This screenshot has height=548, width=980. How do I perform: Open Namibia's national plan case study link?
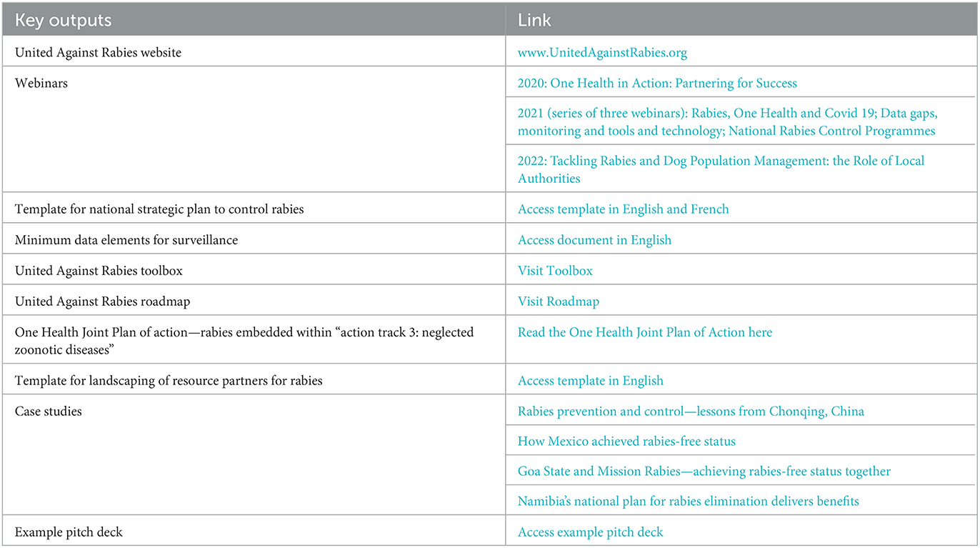pos(689,502)
